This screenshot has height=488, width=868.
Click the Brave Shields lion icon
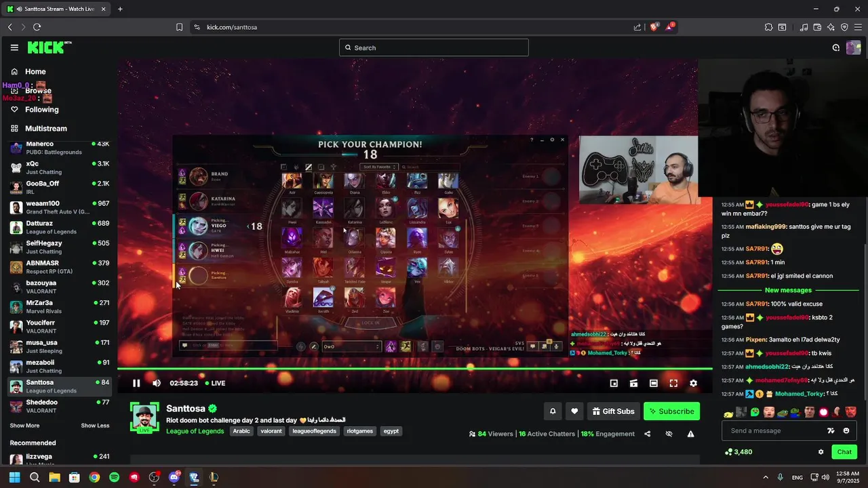click(x=654, y=27)
